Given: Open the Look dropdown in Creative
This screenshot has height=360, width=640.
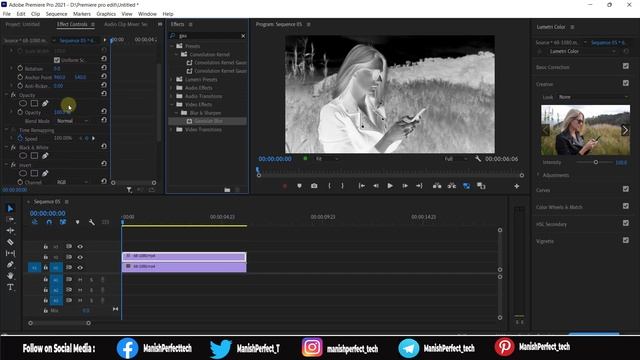Looking at the screenshot, I should click(x=593, y=97).
